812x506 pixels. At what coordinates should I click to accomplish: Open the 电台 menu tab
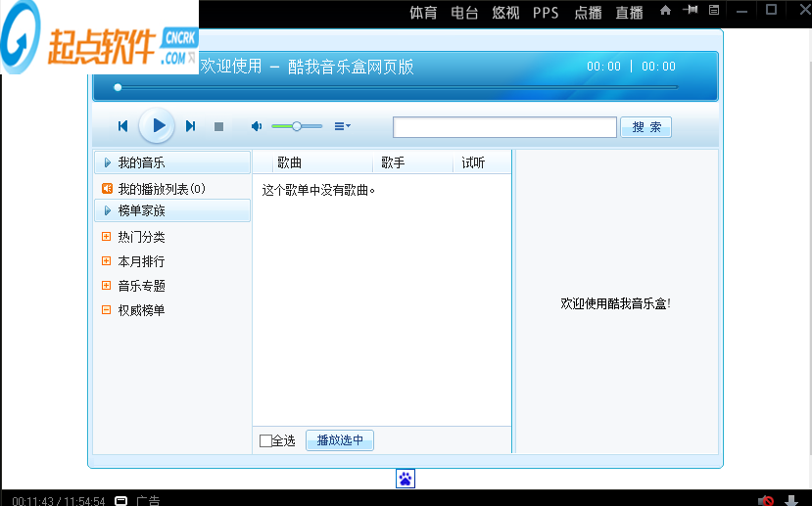pyautogui.click(x=464, y=13)
